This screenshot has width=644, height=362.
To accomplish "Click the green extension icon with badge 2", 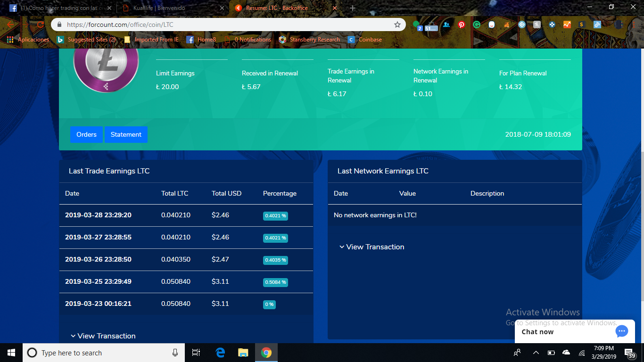I will tap(417, 25).
